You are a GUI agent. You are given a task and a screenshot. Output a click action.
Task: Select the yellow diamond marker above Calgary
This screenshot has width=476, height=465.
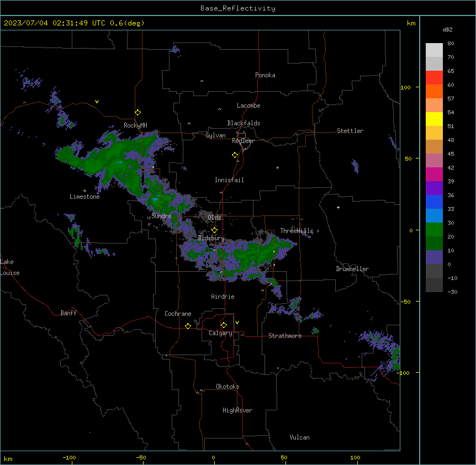pos(224,325)
